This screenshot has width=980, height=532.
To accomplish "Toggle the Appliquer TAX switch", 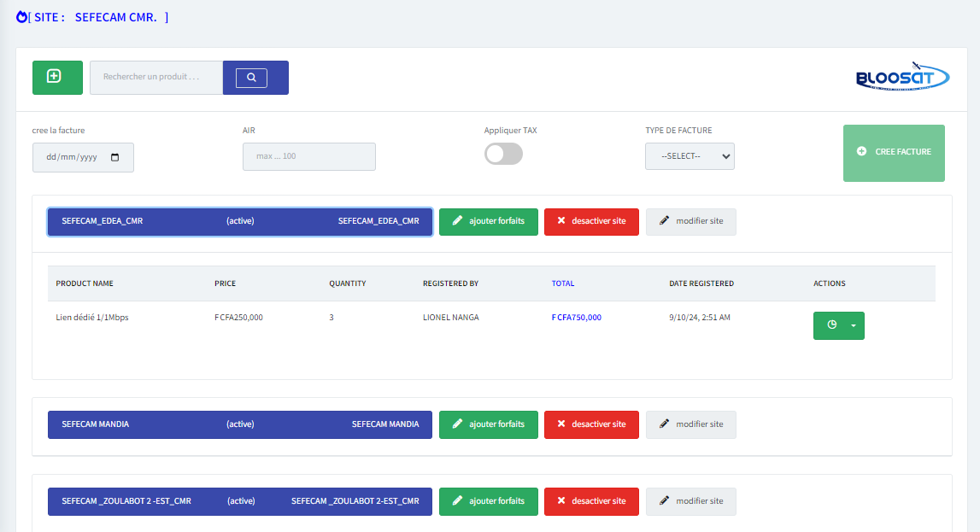I will [504, 155].
